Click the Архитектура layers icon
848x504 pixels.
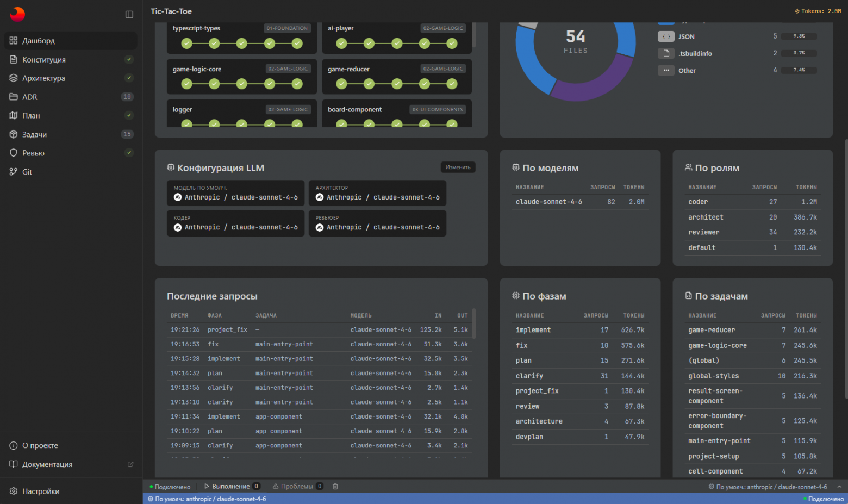(x=14, y=78)
